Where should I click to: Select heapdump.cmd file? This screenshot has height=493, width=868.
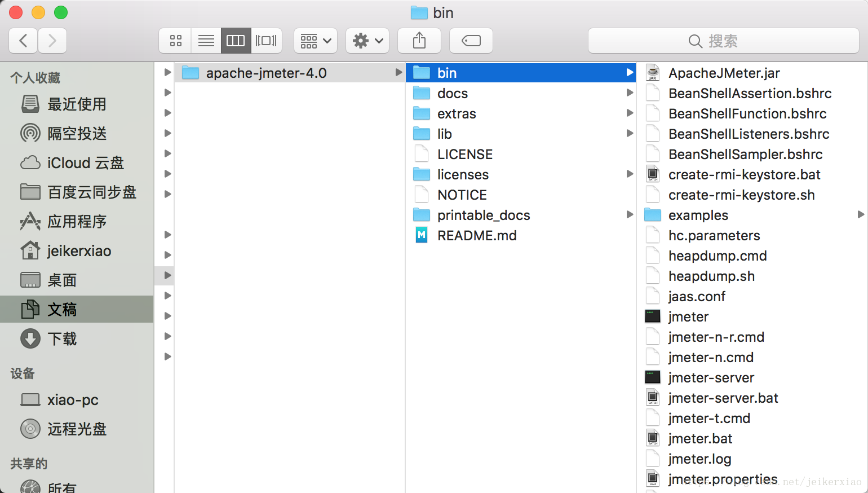(752, 256)
